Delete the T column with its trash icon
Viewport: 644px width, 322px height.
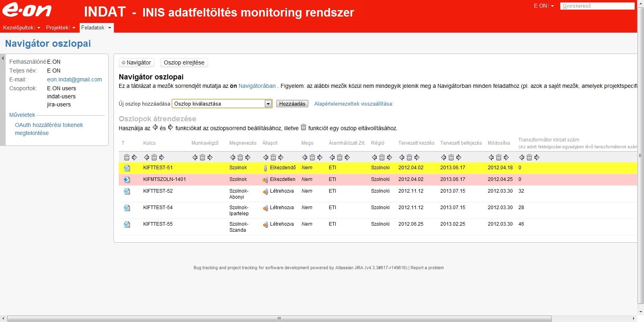coord(127,157)
